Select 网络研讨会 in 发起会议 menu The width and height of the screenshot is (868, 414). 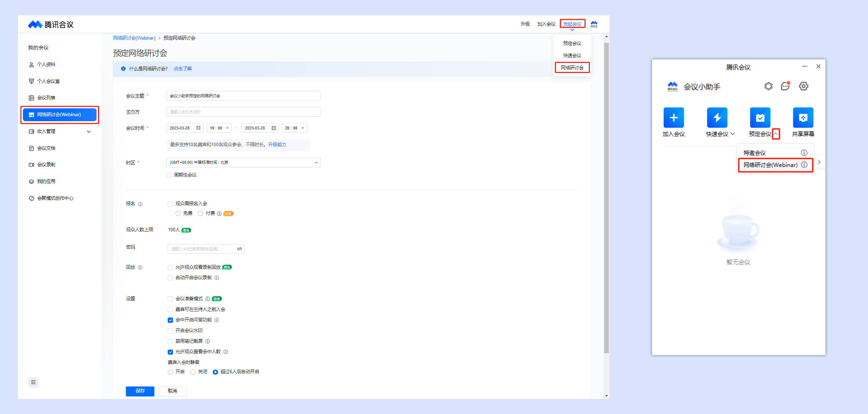(572, 68)
